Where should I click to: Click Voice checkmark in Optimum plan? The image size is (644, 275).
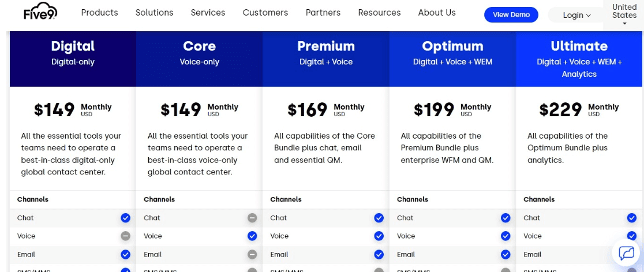(x=506, y=236)
